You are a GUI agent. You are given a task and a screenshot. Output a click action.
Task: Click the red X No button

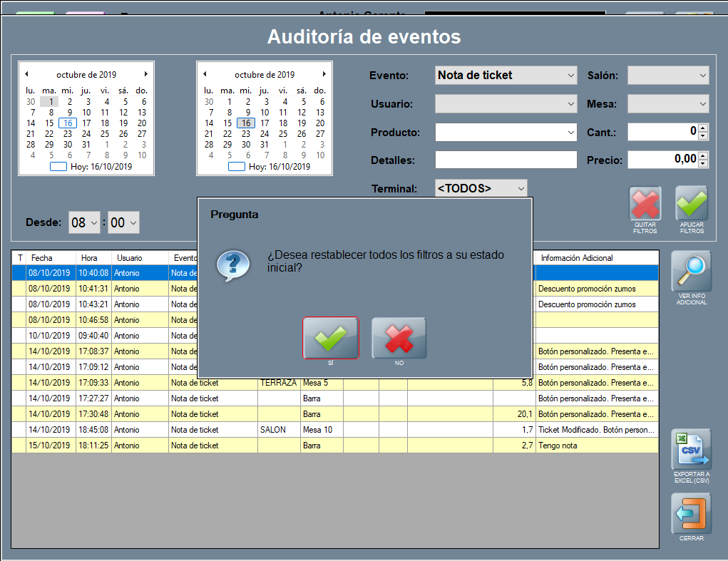[399, 338]
